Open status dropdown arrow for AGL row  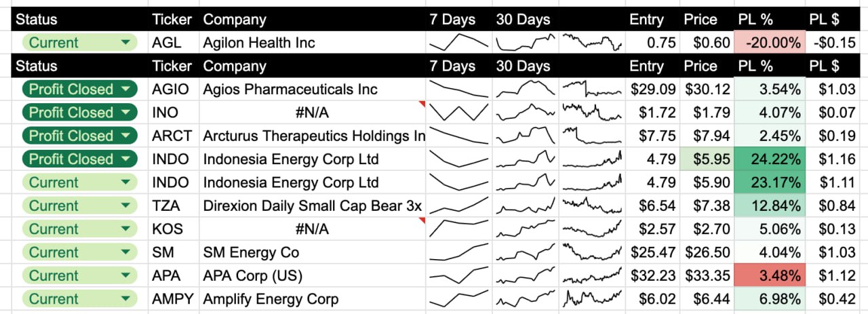(125, 43)
